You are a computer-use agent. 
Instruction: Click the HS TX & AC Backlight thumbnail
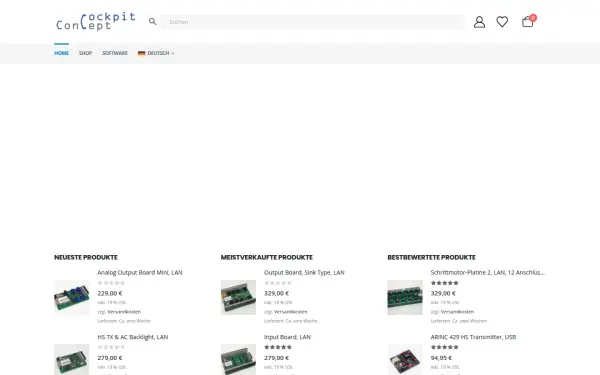click(72, 359)
